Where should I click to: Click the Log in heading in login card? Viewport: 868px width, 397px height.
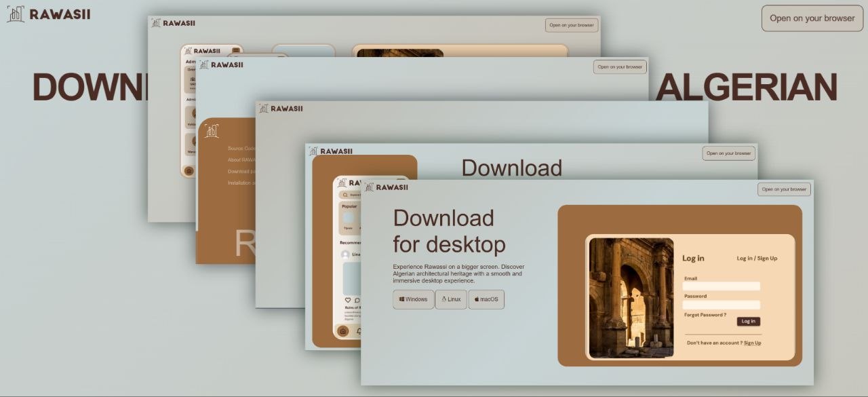[x=693, y=259]
